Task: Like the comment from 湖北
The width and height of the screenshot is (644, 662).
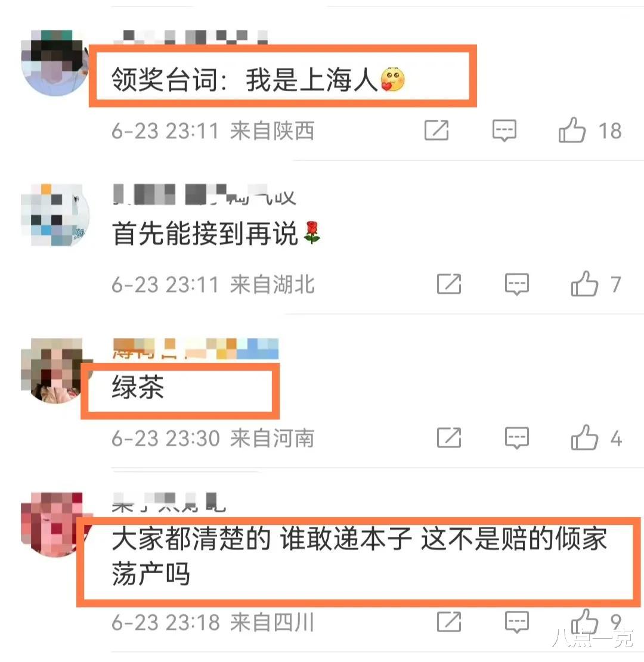Action: pyautogui.click(x=584, y=284)
